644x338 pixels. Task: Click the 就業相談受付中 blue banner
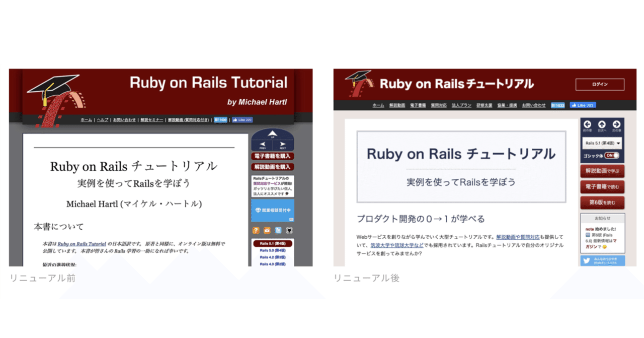[x=273, y=210]
